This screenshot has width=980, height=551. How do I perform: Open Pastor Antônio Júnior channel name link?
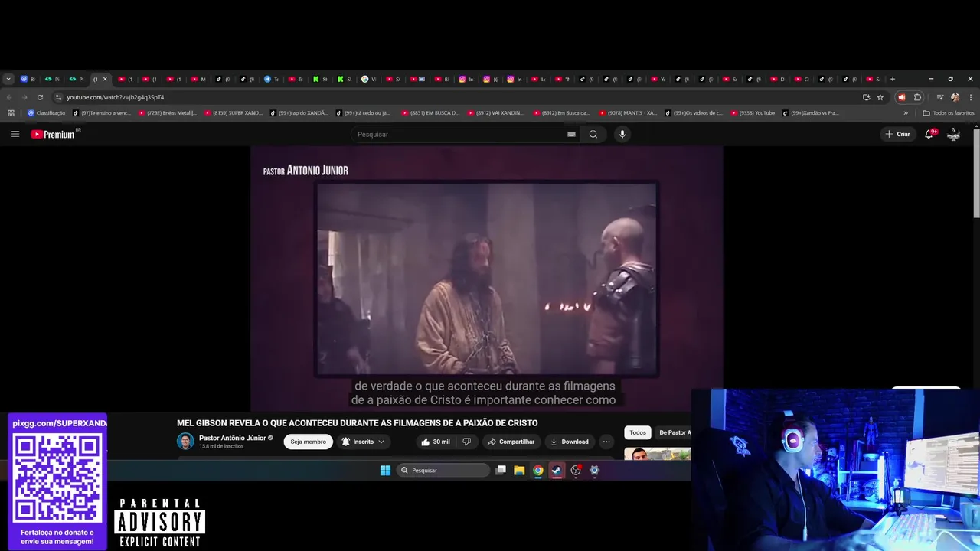(x=232, y=438)
